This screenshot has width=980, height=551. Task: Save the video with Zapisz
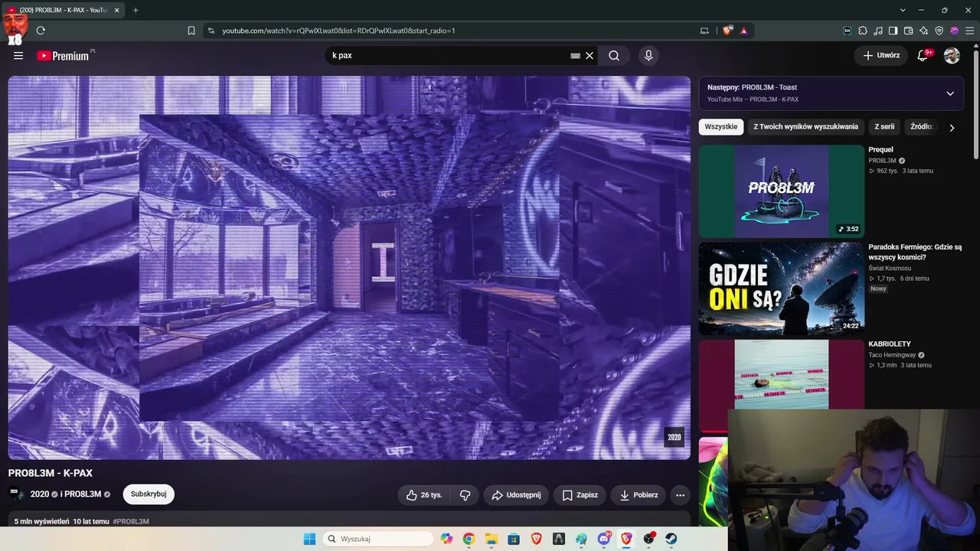(x=580, y=495)
